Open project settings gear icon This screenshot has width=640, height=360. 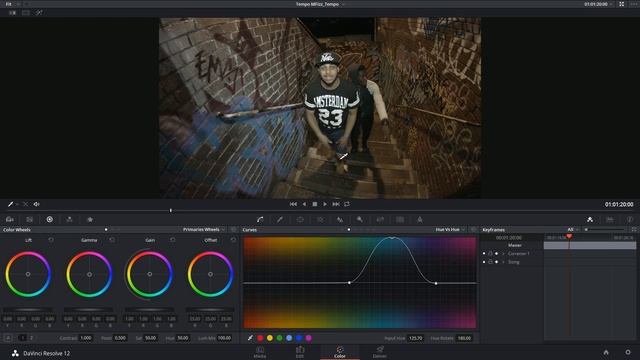[628, 352]
